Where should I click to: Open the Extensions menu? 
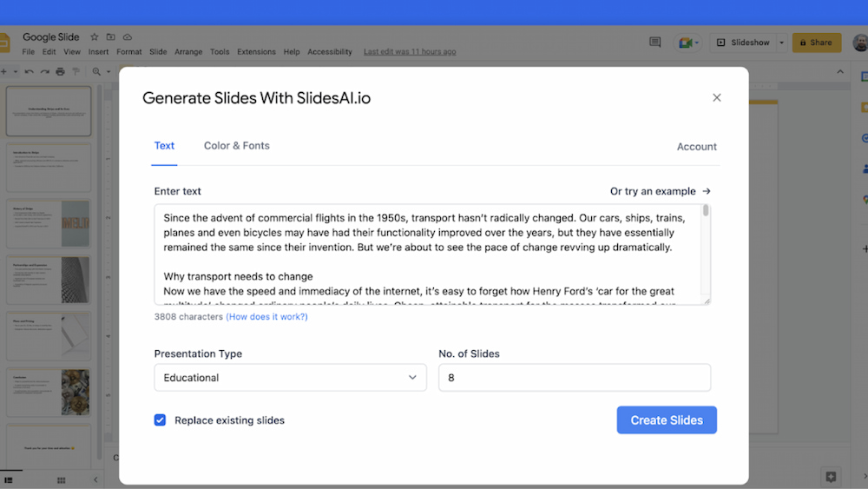256,51
